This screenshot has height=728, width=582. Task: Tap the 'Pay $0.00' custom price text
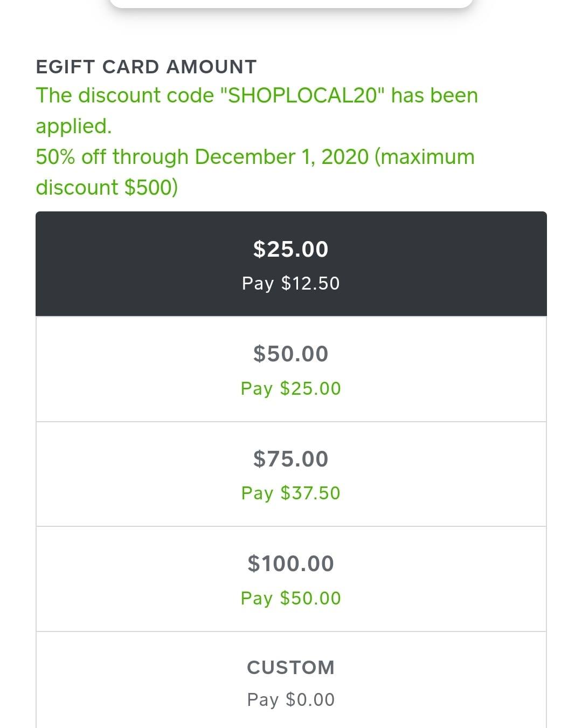click(291, 699)
